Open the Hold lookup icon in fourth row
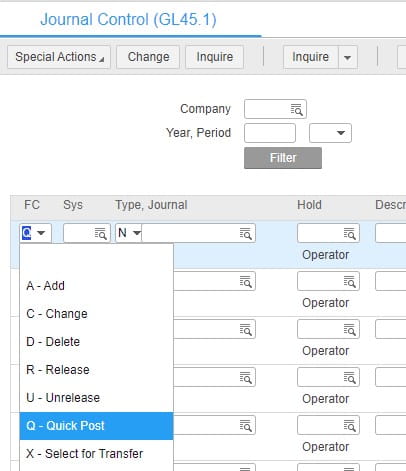406x471 pixels. pyautogui.click(x=350, y=378)
